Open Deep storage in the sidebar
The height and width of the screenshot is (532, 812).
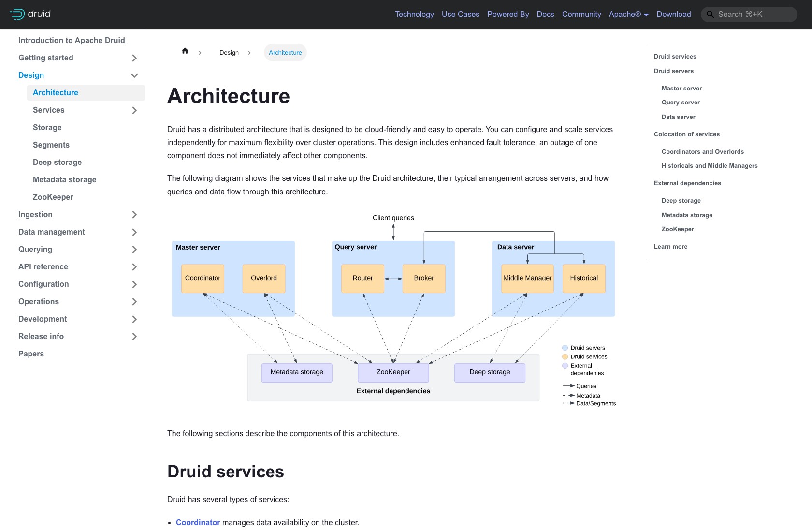pyautogui.click(x=57, y=163)
